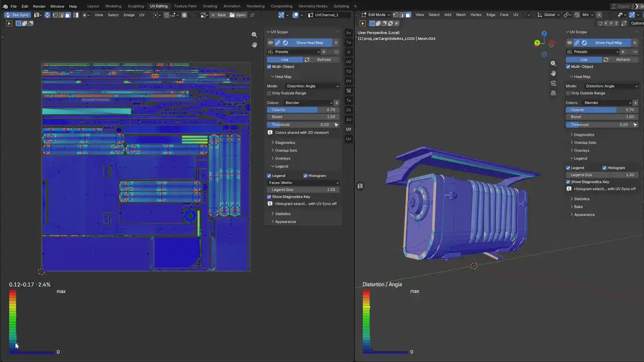
Task: Click the Z axis gizmo ball
Action: coord(544,34)
